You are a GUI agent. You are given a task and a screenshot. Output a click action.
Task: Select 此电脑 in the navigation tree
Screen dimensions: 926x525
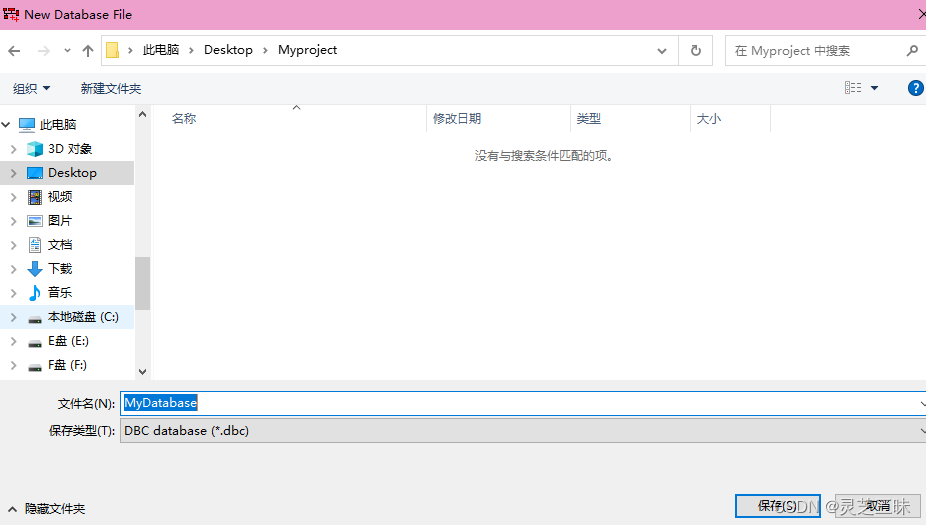click(58, 125)
